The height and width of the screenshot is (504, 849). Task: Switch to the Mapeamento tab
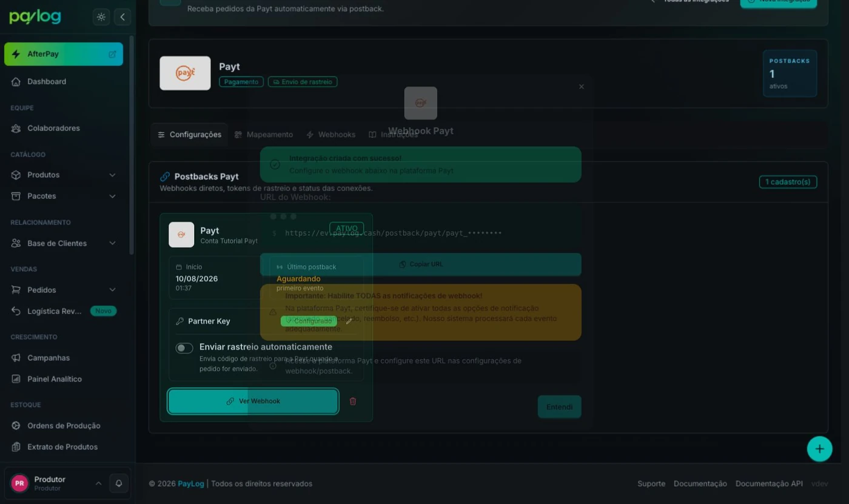264,135
